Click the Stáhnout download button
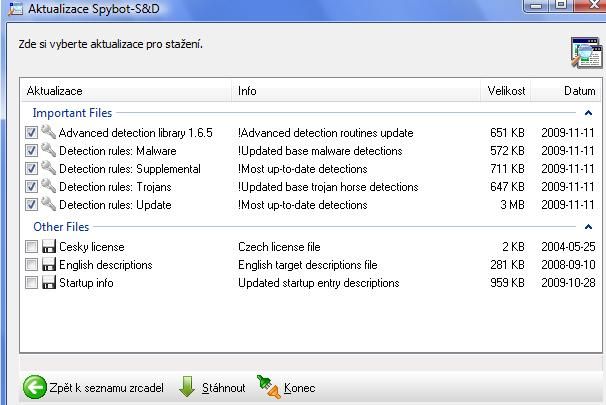The height and width of the screenshot is (405, 606). [x=212, y=387]
